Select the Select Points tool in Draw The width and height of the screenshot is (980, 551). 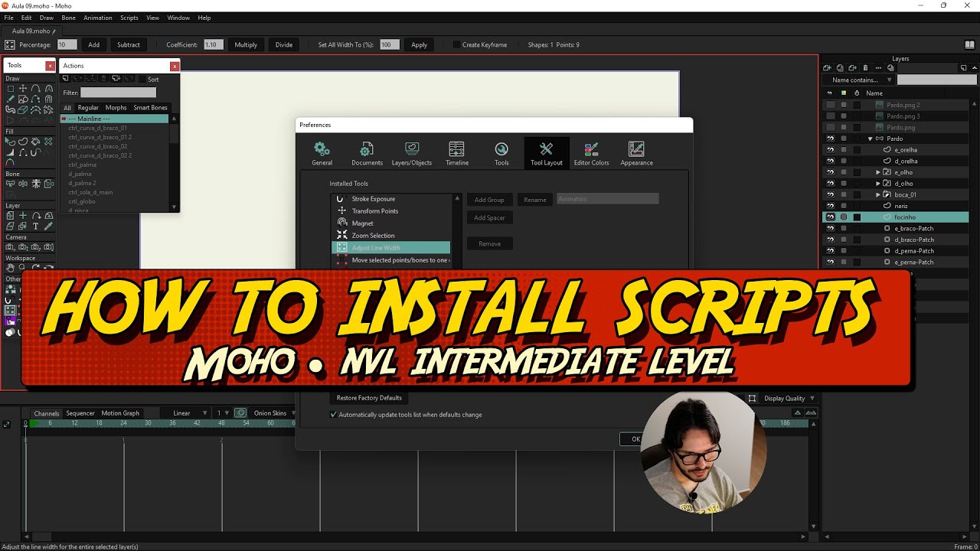(x=10, y=89)
